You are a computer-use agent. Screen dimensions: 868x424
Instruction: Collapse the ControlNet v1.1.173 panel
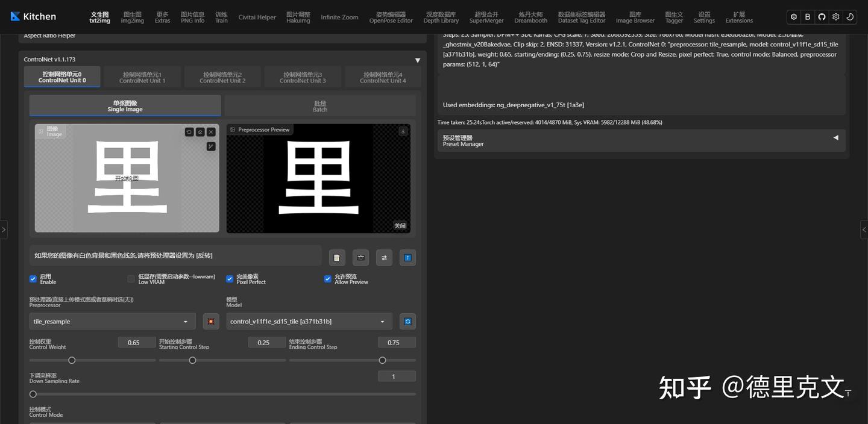tap(417, 60)
